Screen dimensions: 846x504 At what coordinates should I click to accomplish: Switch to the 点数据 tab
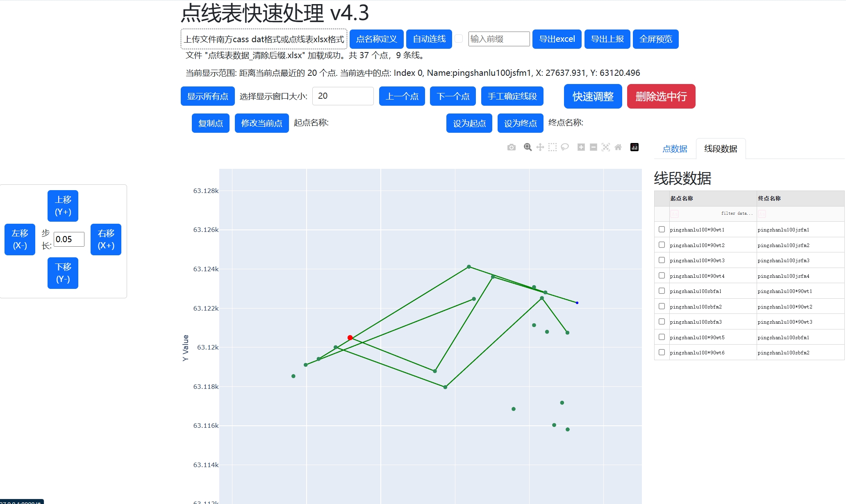click(x=675, y=149)
